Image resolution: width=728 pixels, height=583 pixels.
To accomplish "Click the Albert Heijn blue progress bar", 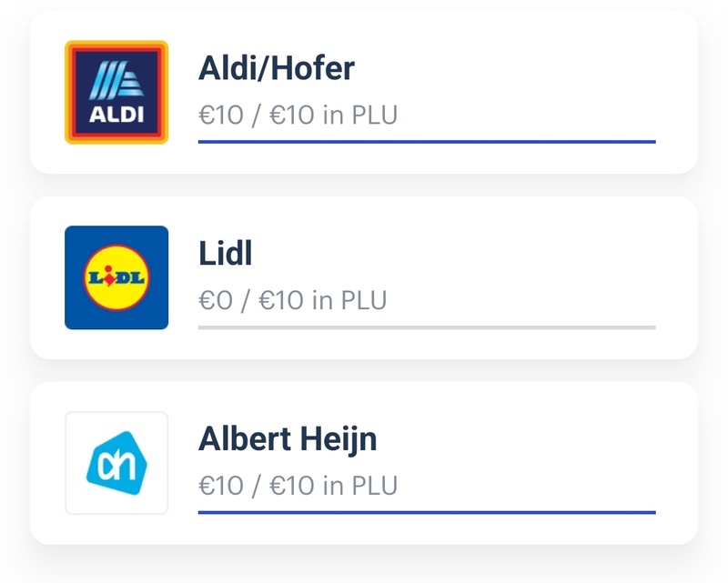I will click(x=427, y=512).
